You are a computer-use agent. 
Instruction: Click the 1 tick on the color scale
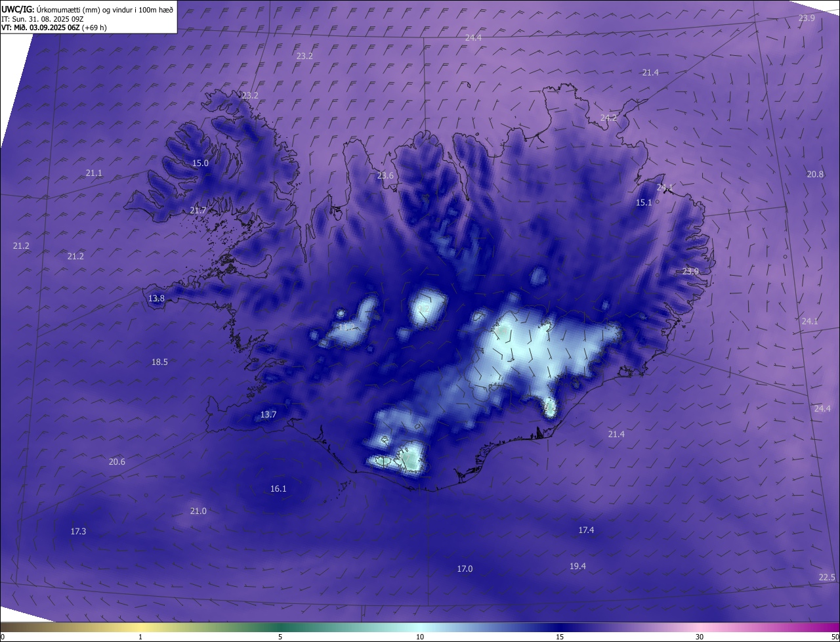coord(140,637)
